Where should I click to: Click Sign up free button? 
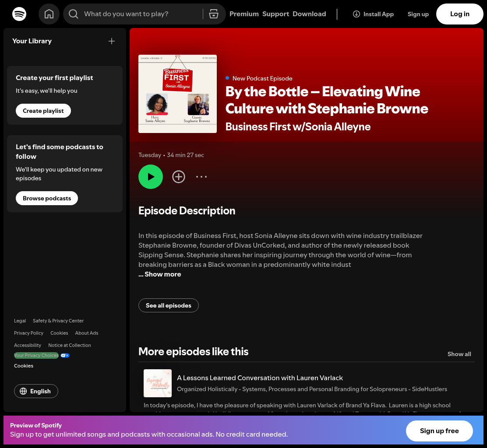[439, 430]
